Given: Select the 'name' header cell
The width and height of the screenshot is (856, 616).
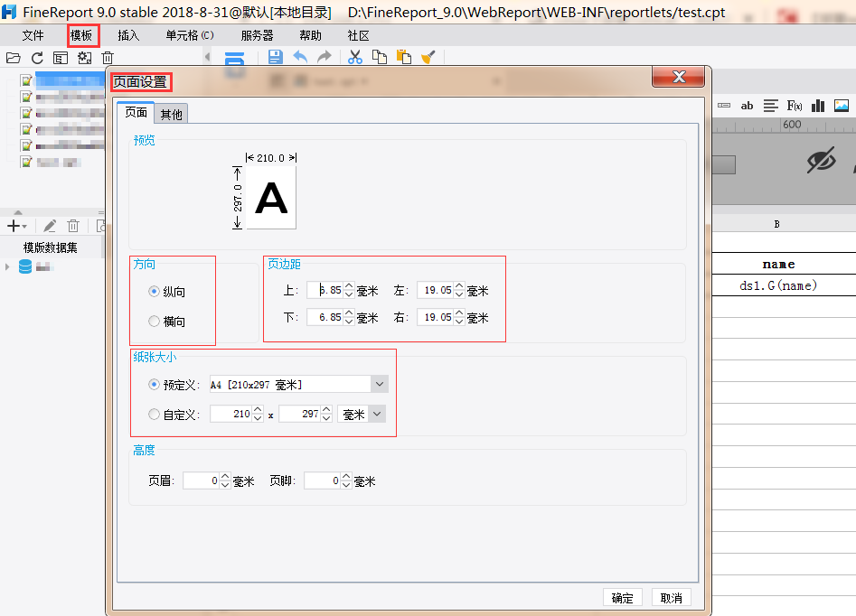Looking at the screenshot, I should 778,264.
